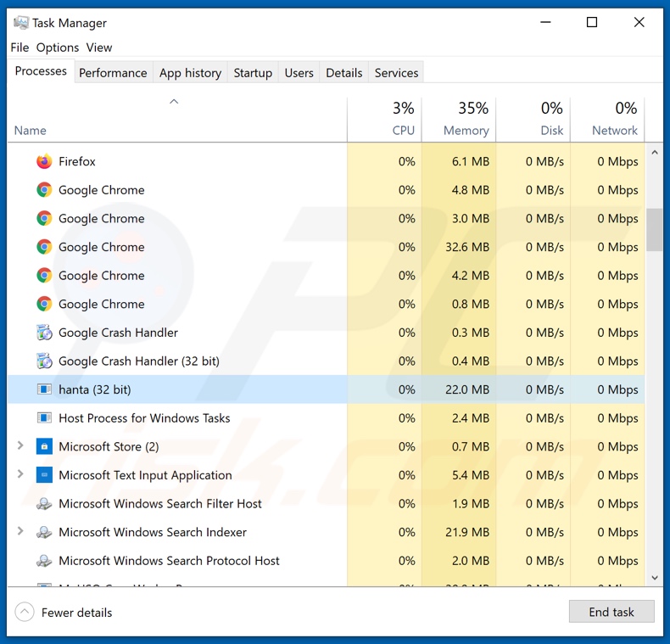Image resolution: width=670 pixels, height=644 pixels.
Task: Switch to the Details tab
Action: [x=344, y=73]
